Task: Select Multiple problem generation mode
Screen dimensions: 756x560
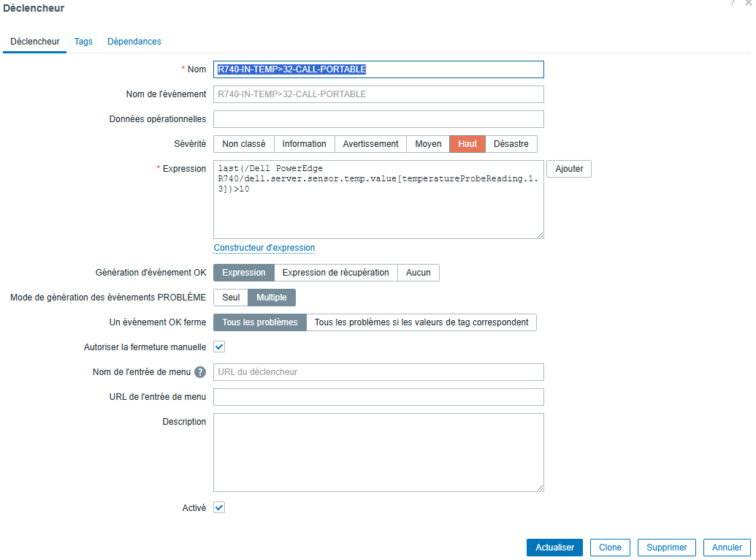Action: tap(272, 298)
